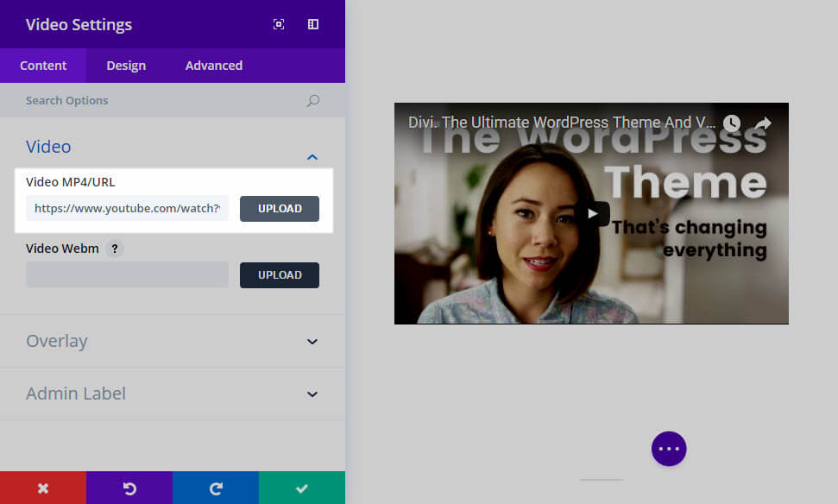Click the snap to sidebar icon
Image resolution: width=838 pixels, height=504 pixels.
pyautogui.click(x=313, y=24)
